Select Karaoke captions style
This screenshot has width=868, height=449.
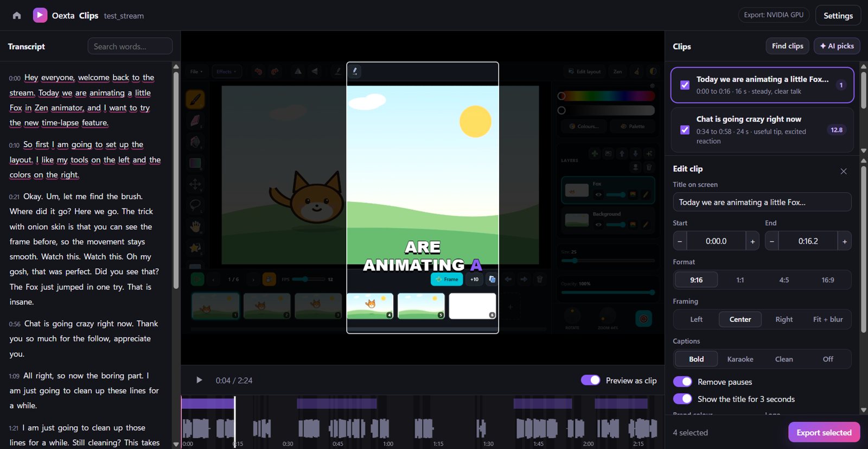(740, 359)
